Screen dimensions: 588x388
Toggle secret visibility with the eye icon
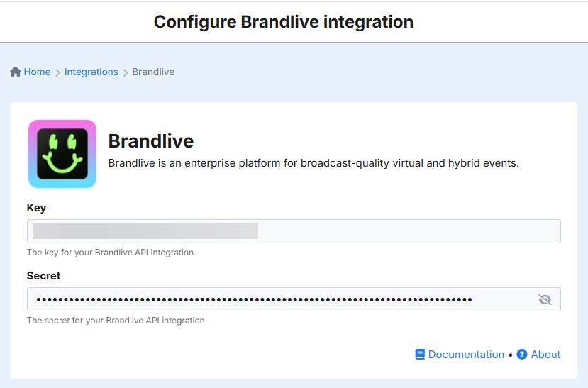pos(545,299)
